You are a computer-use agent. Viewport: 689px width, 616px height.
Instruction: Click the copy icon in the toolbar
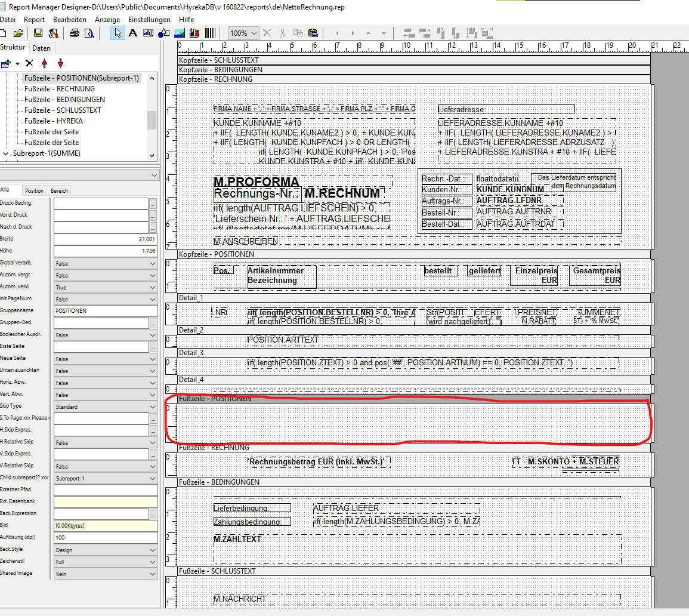tap(298, 33)
